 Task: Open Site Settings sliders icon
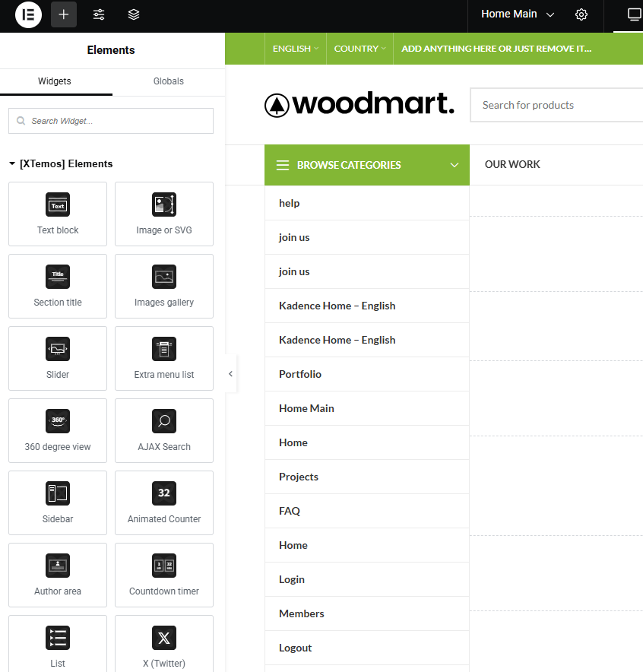pos(99,14)
